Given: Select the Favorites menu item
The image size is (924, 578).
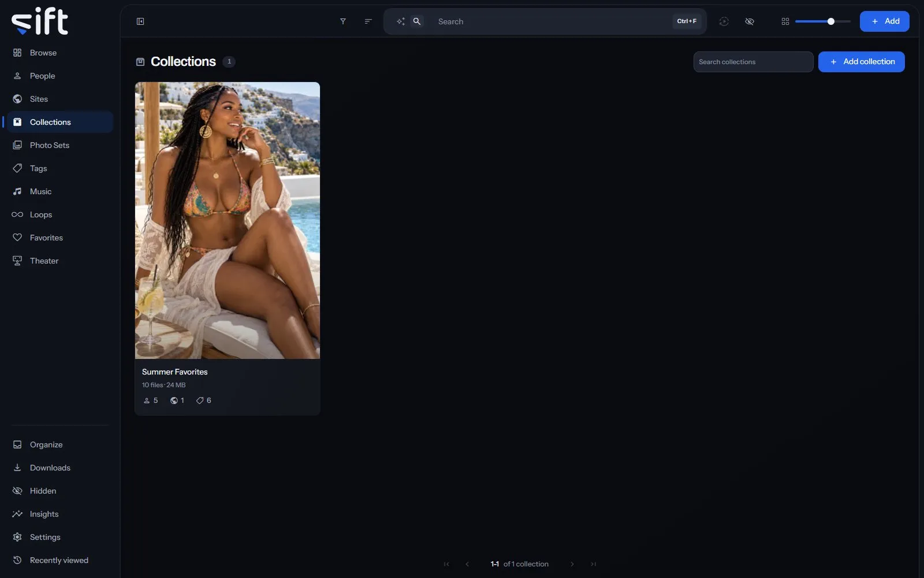Looking at the screenshot, I should pyautogui.click(x=60, y=238).
